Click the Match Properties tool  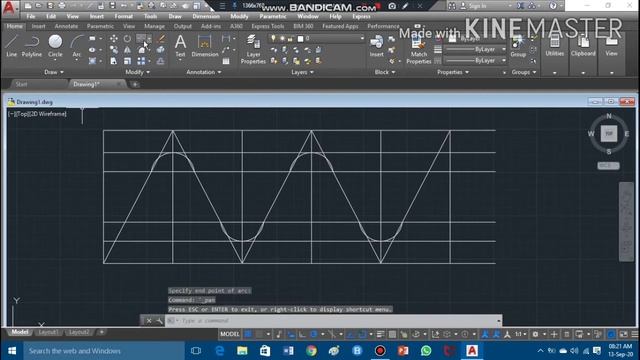(418, 50)
